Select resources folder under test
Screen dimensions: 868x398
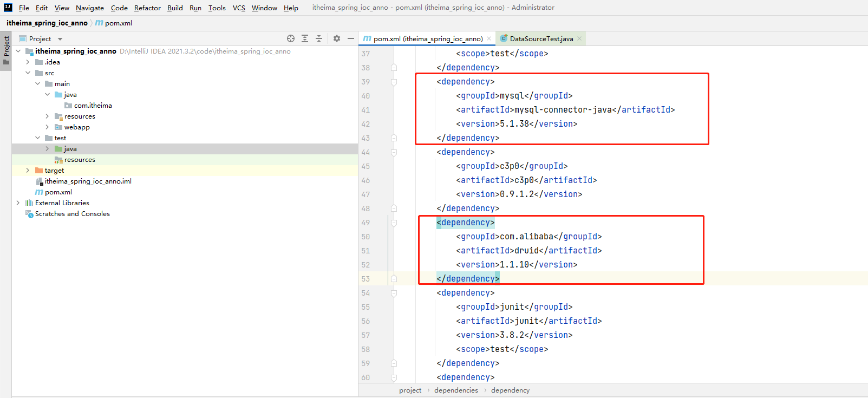80,160
